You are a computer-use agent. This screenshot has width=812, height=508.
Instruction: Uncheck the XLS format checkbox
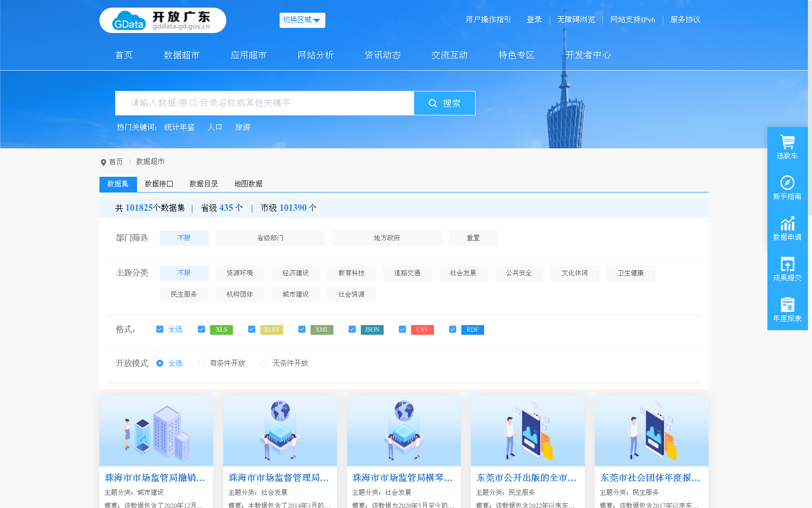tap(201, 329)
